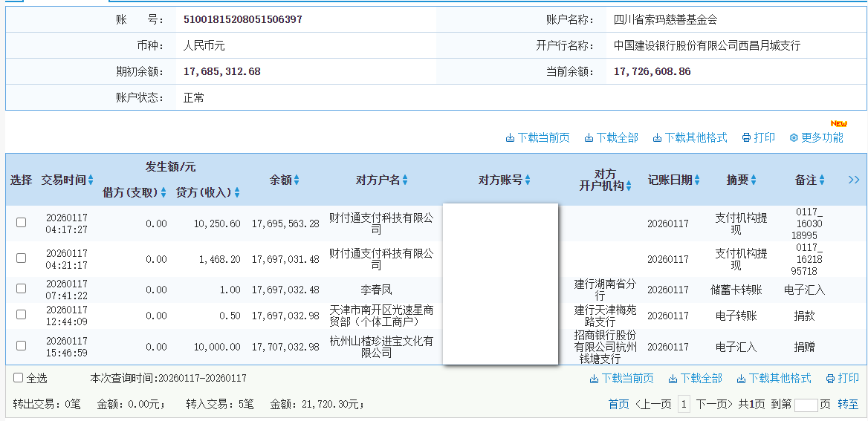Click the top 打印 printer icon
Viewport: 868px width, 421px height.
point(746,138)
